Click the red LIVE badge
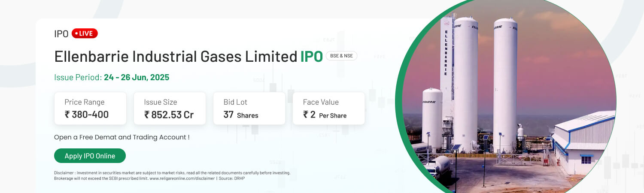The width and height of the screenshot is (644, 193). point(85,33)
